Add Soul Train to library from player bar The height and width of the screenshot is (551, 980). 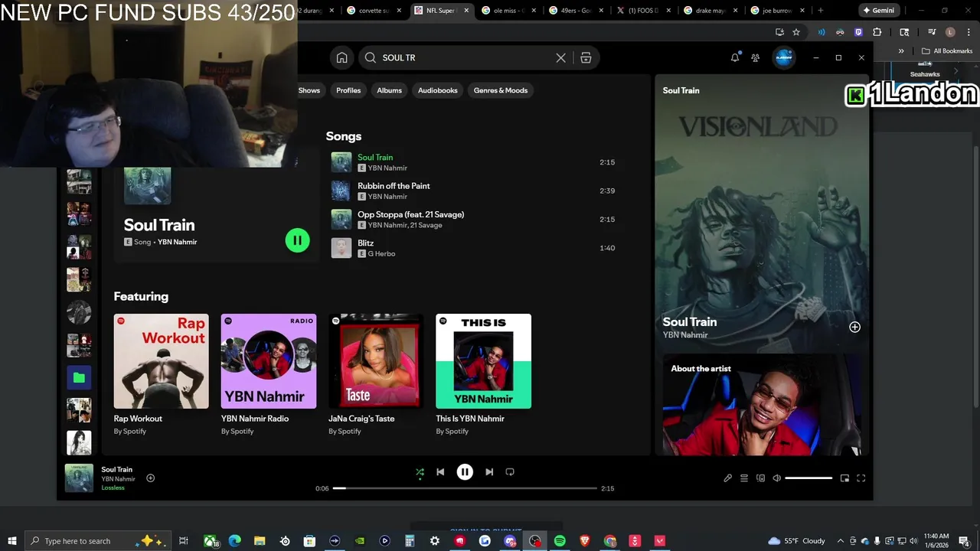150,478
